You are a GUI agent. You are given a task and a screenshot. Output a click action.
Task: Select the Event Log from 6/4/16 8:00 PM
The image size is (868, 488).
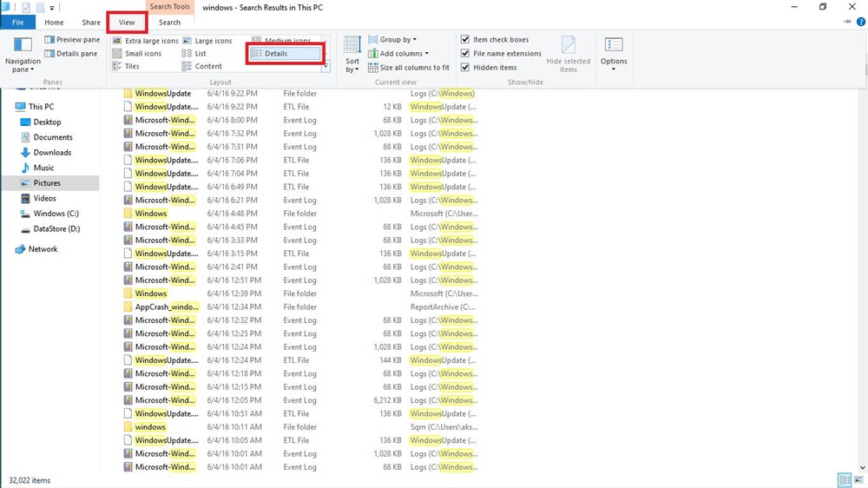click(x=300, y=120)
